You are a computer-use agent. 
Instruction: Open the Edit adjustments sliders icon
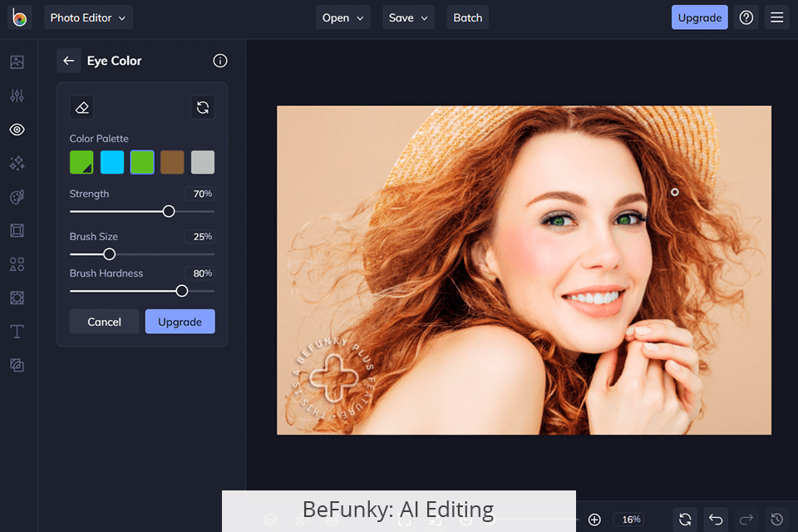click(17, 96)
